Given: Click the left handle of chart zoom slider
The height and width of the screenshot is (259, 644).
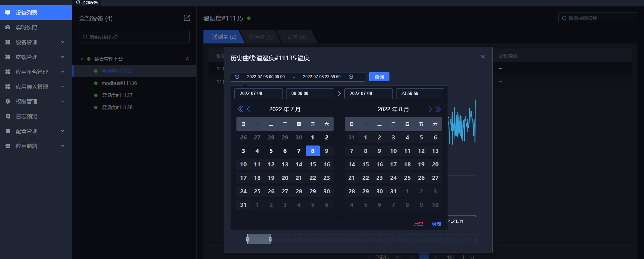Looking at the screenshot, I should (248, 239).
